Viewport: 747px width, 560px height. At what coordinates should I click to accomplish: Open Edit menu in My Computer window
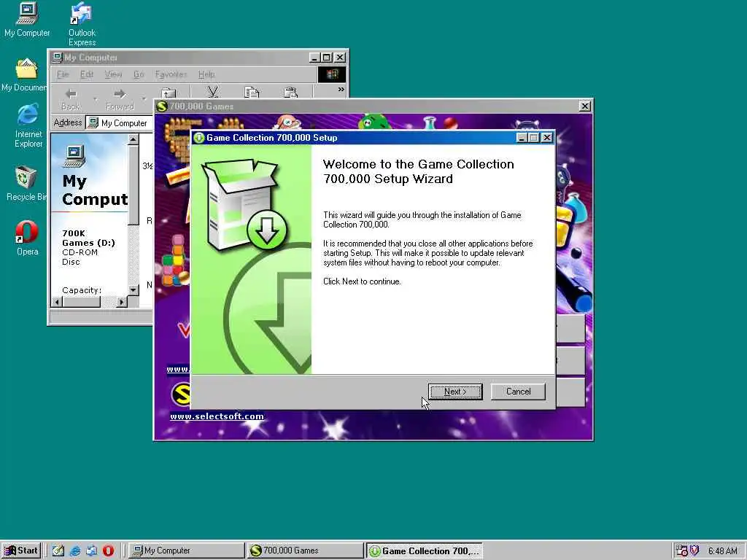(x=87, y=74)
